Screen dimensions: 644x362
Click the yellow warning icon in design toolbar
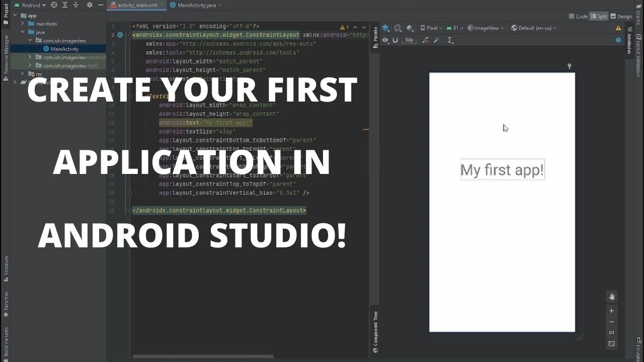pos(618,28)
